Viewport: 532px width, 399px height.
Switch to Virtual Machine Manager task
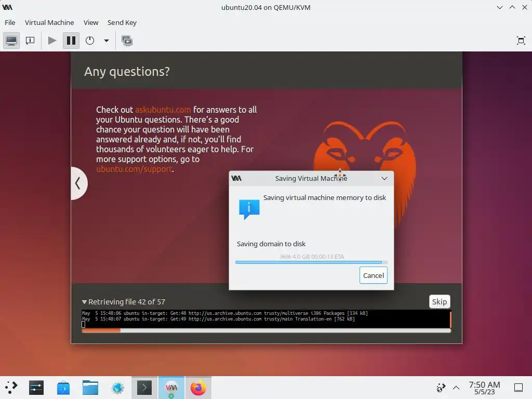point(171,388)
